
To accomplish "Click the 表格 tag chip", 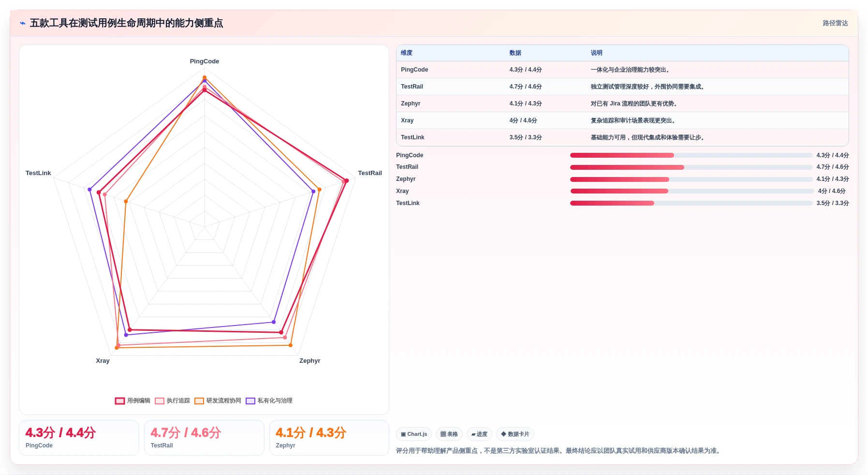I will point(449,434).
